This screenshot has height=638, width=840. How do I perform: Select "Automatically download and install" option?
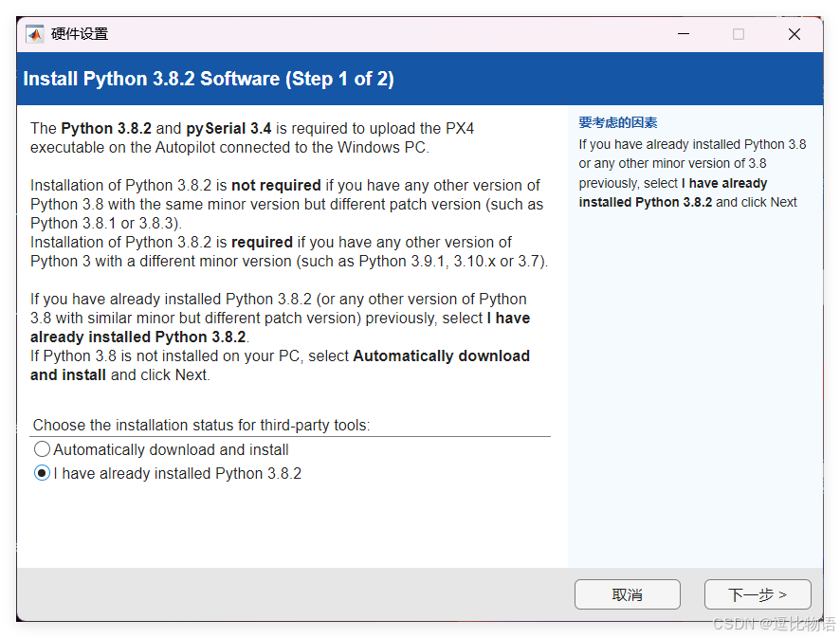(x=41, y=449)
